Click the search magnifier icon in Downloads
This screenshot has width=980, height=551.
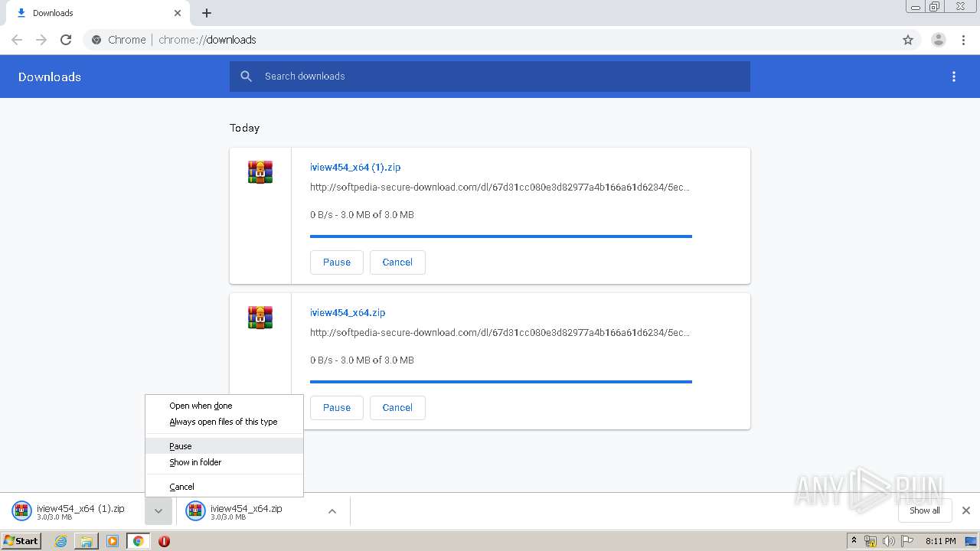tap(246, 77)
